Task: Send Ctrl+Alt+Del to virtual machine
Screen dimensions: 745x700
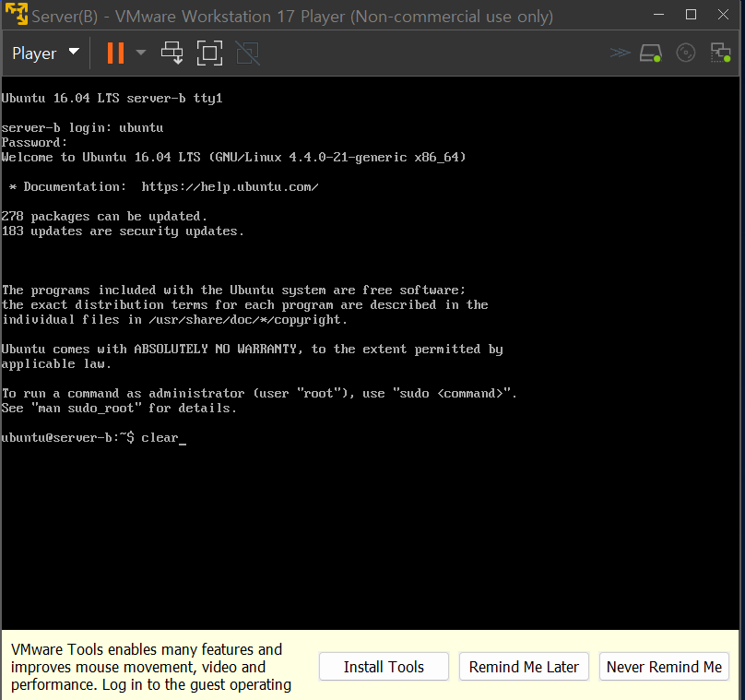Action: (172, 53)
